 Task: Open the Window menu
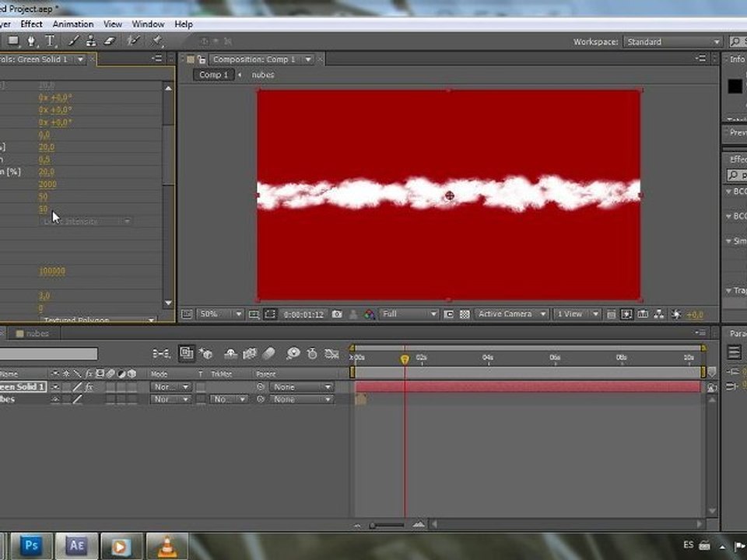click(x=148, y=24)
